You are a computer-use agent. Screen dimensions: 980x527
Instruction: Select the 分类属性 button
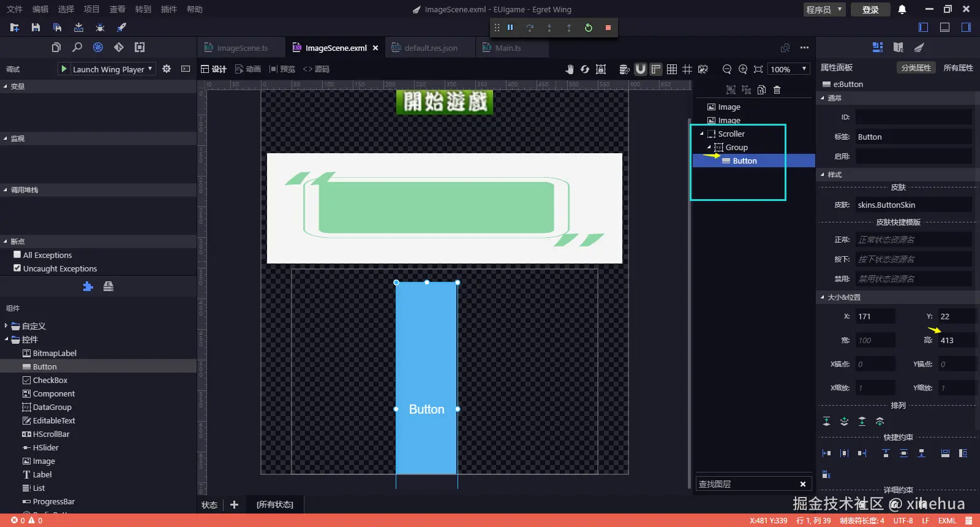pyautogui.click(x=916, y=67)
